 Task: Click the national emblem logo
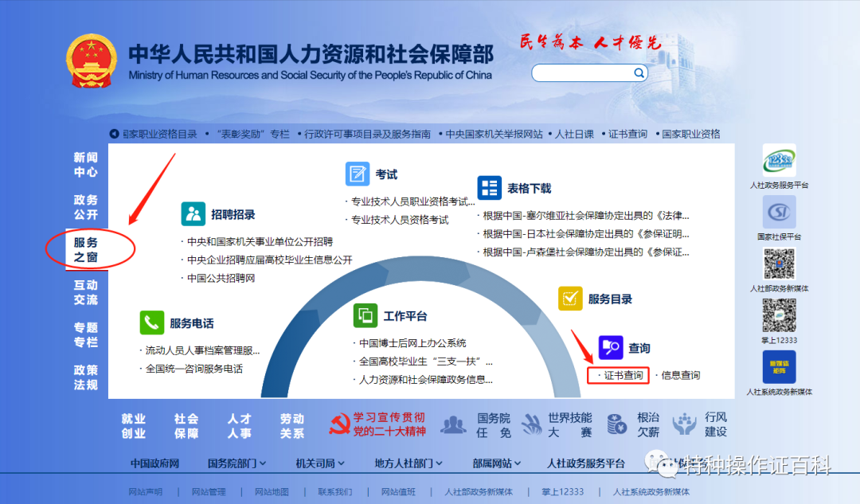(x=92, y=61)
